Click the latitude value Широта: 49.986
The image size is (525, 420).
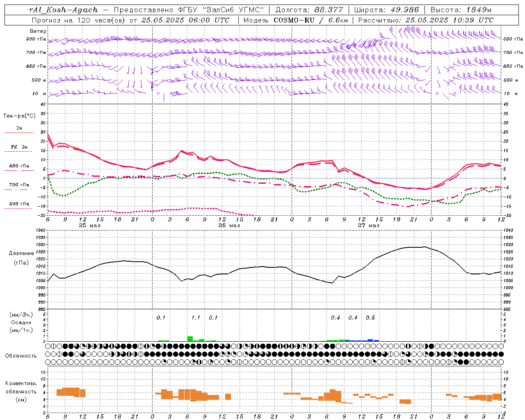click(386, 10)
